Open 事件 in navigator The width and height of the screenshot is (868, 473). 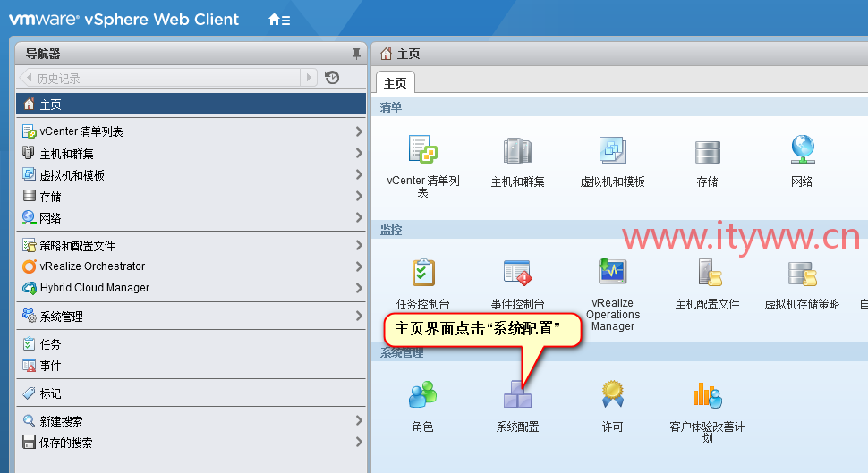pyautogui.click(x=191, y=366)
